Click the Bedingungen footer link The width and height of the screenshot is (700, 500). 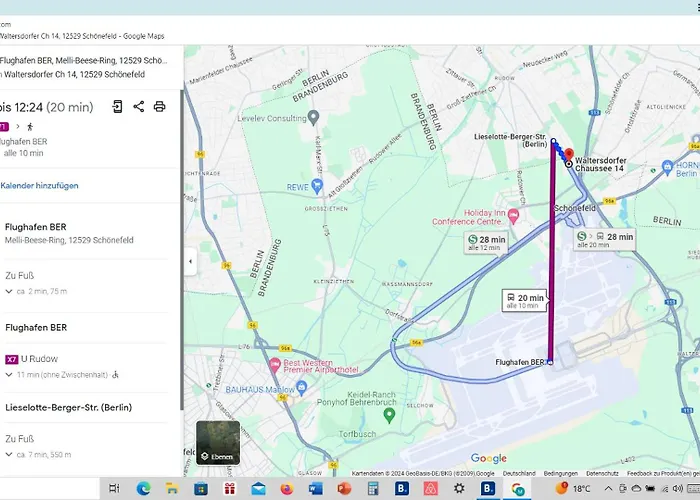(x=561, y=473)
